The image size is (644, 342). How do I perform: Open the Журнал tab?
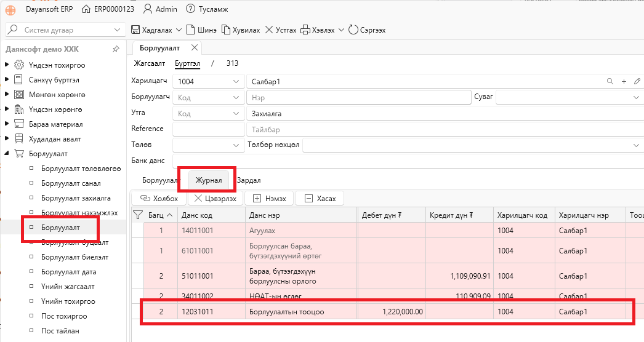(209, 180)
